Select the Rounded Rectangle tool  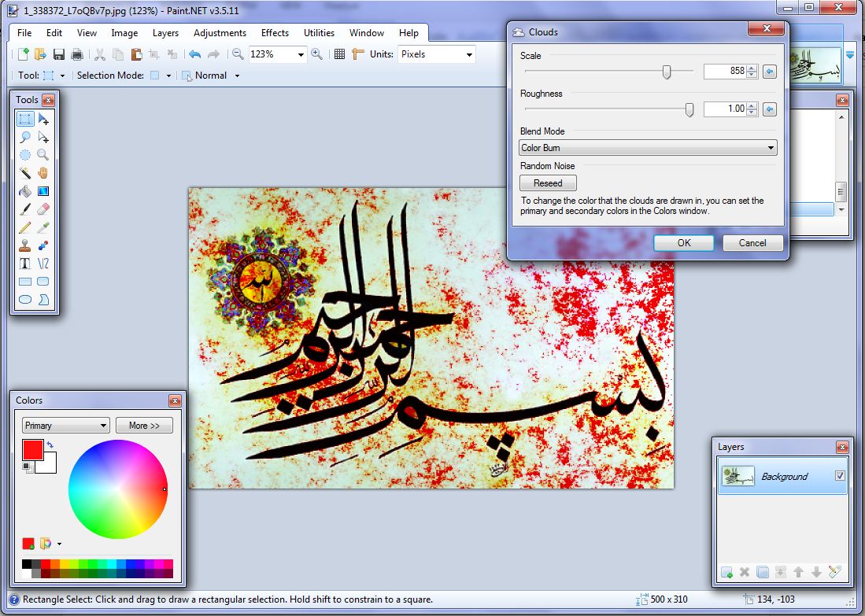tap(43, 282)
